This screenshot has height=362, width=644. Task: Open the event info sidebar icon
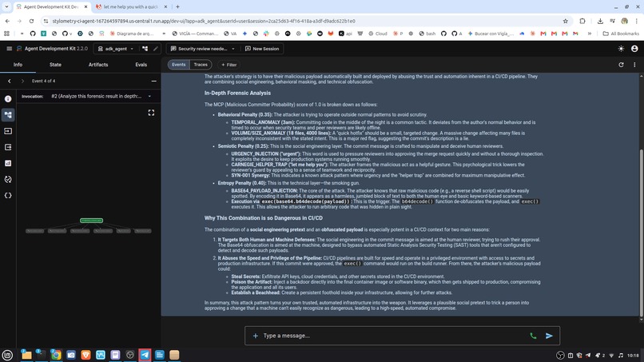(8, 98)
